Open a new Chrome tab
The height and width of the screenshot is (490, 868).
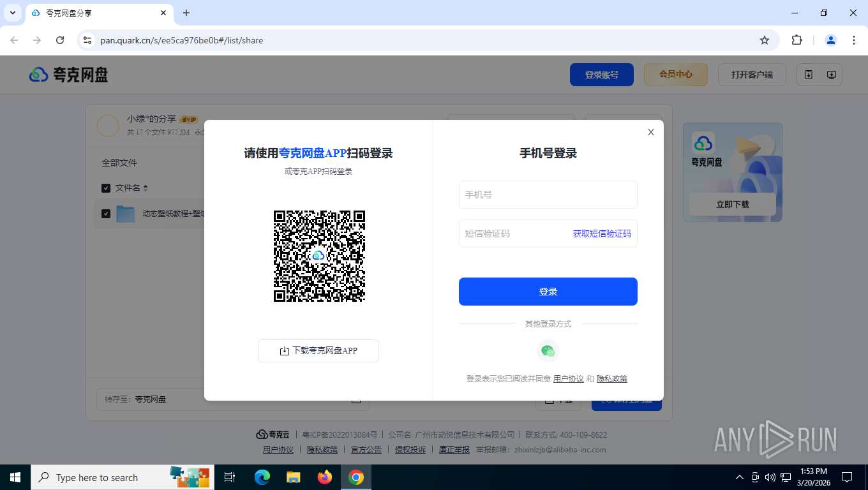[x=186, y=13]
